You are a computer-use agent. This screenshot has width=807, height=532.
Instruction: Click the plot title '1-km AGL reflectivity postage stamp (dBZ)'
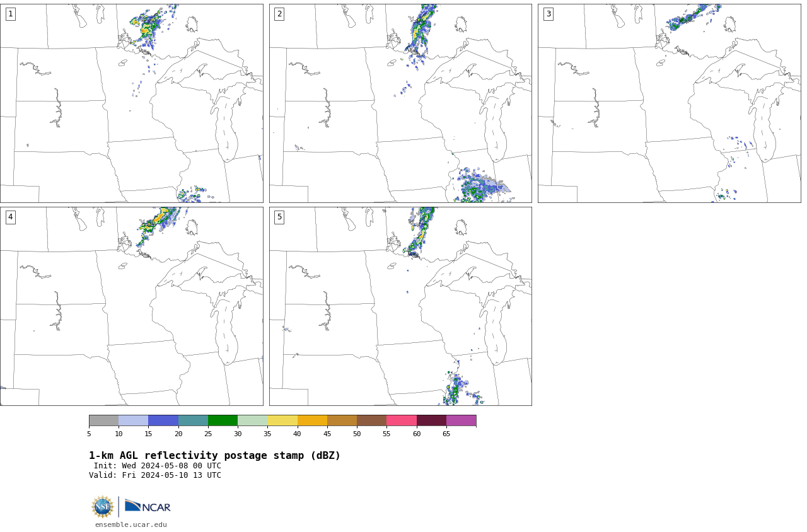[x=214, y=456]
